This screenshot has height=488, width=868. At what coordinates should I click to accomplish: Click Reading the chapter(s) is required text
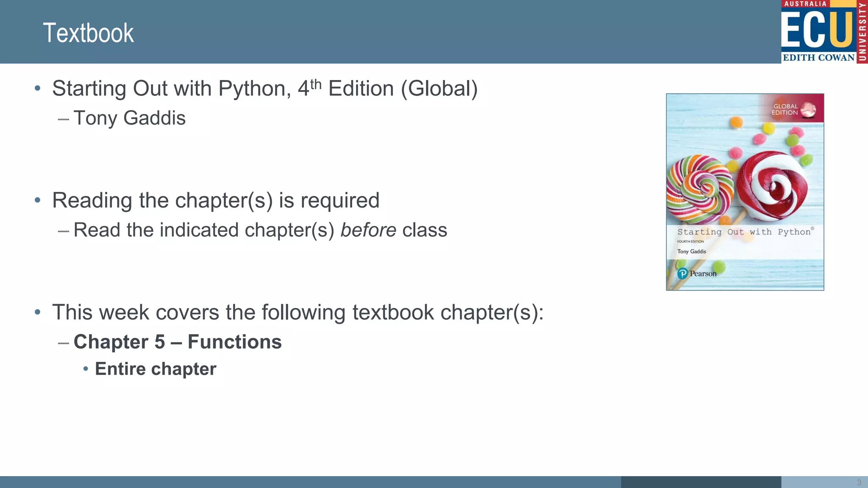click(216, 200)
